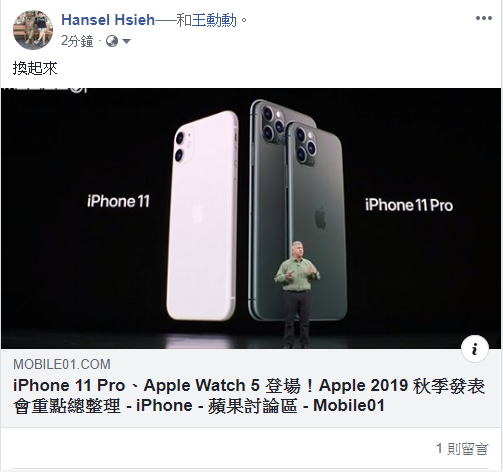The height and width of the screenshot is (472, 503).
Task: View the '1 則留言' comments
Action: coord(462,449)
